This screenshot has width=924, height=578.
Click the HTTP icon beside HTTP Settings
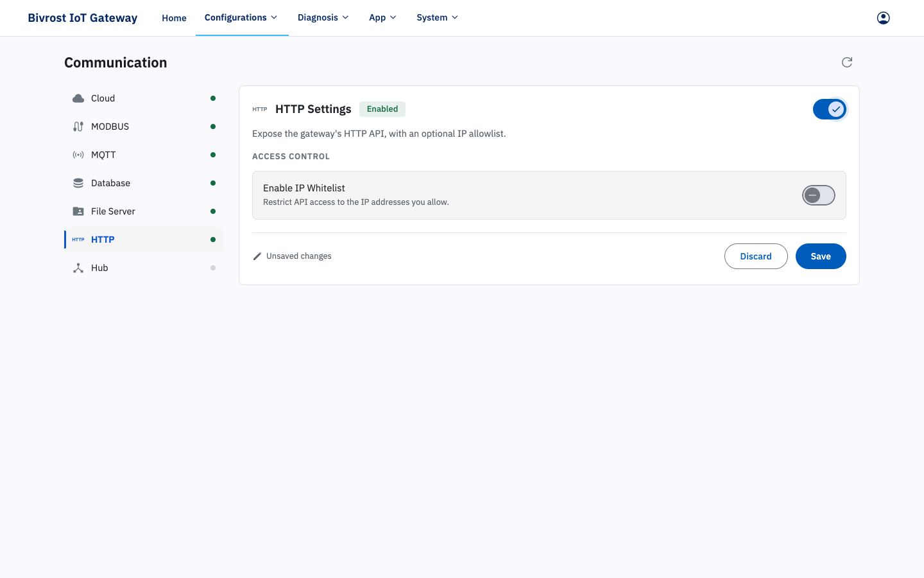pyautogui.click(x=260, y=109)
